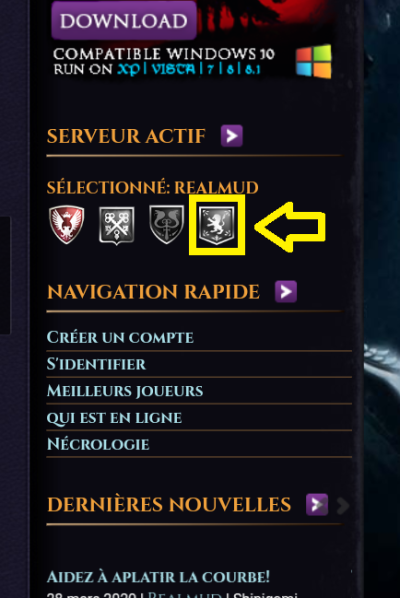This screenshot has height=598, width=400.
Task: Click the Windows logo icon
Action: (314, 61)
